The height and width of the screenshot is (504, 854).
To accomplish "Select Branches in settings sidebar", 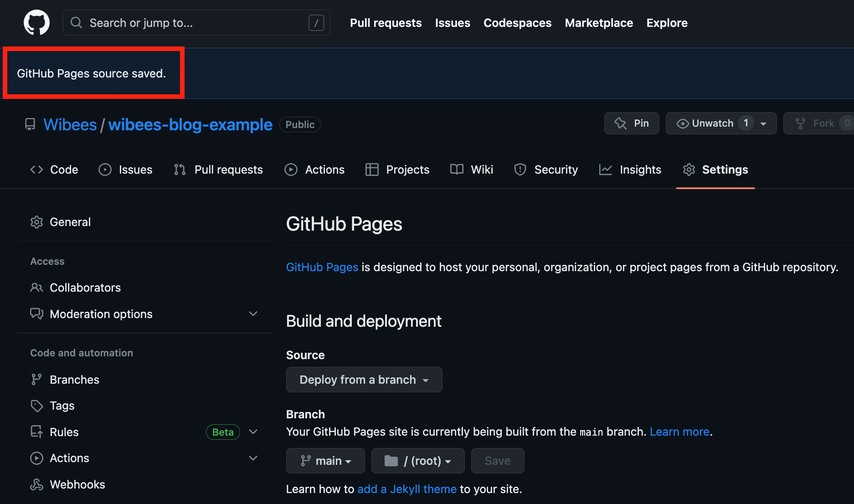I will point(144,380).
